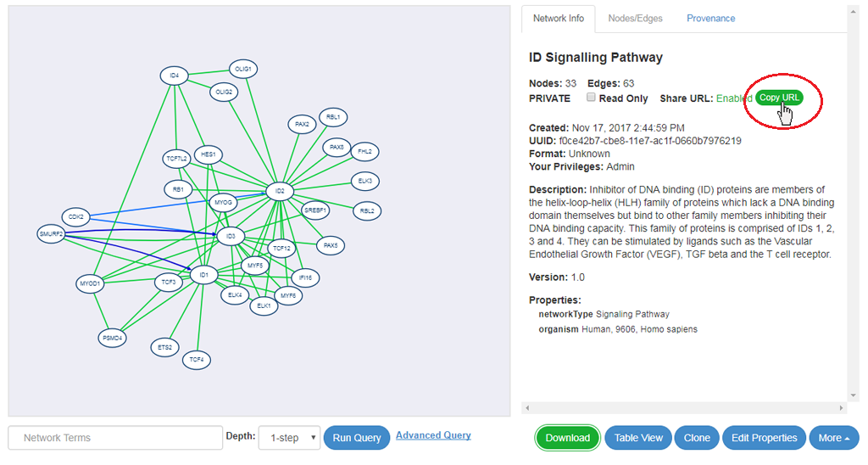Switch to the Nodes/Edges tab

click(x=635, y=19)
